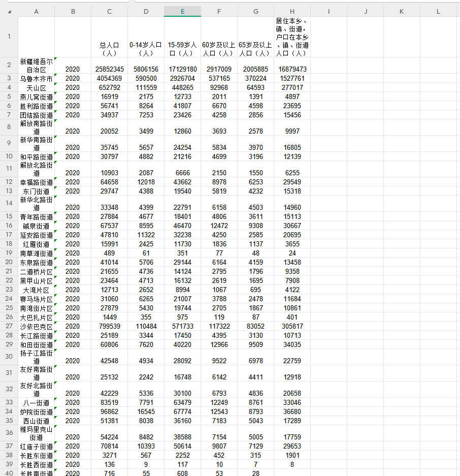Image resolution: width=460 pixels, height=476 pixels.
Task: Select the cell 大巴扎片区
Action: pyautogui.click(x=37, y=317)
